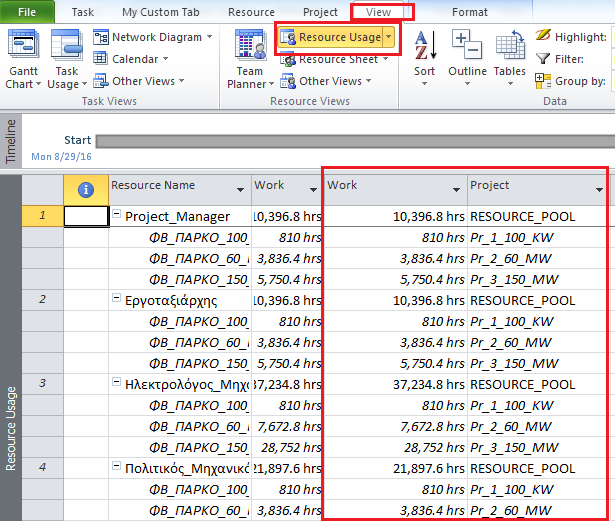Click the Resource Usage vertical view label
The image size is (615, 521).
tap(11, 428)
